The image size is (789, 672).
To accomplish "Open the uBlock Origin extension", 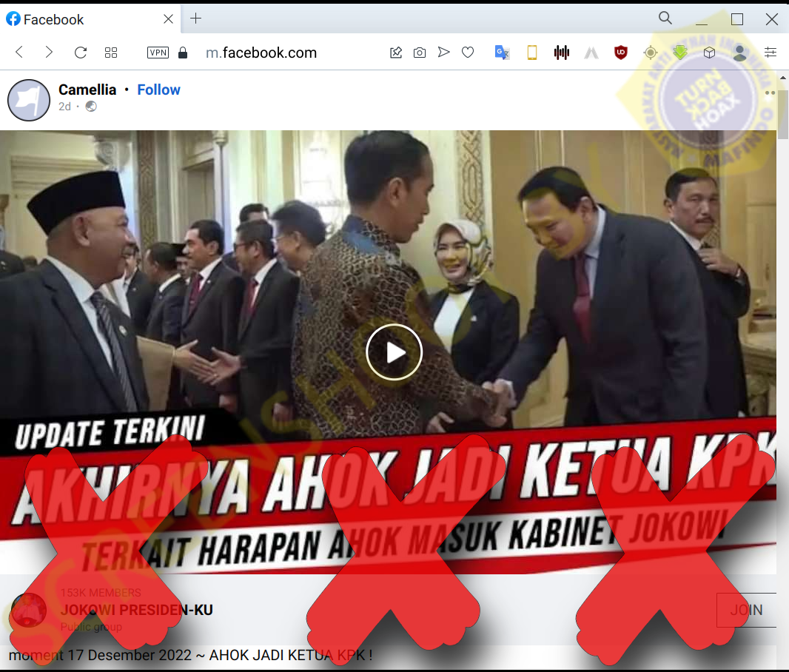I will pos(621,53).
